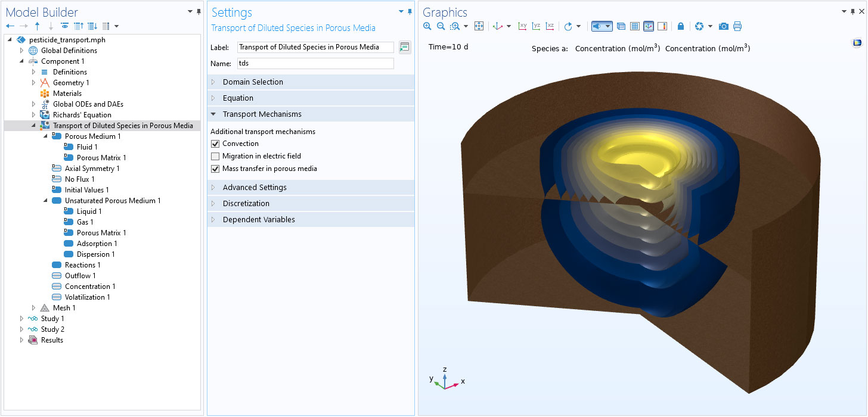Screen dimensions: 868x417
Task: Expand the Domain Selection section
Action: pyautogui.click(x=253, y=82)
